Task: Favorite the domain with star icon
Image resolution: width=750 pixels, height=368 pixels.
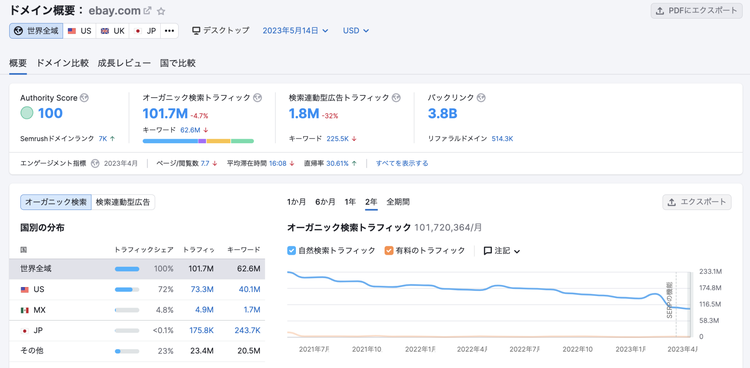Action: (161, 11)
